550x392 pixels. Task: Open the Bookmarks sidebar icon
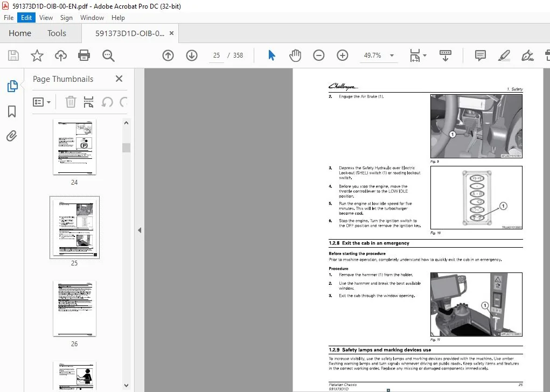(x=11, y=111)
